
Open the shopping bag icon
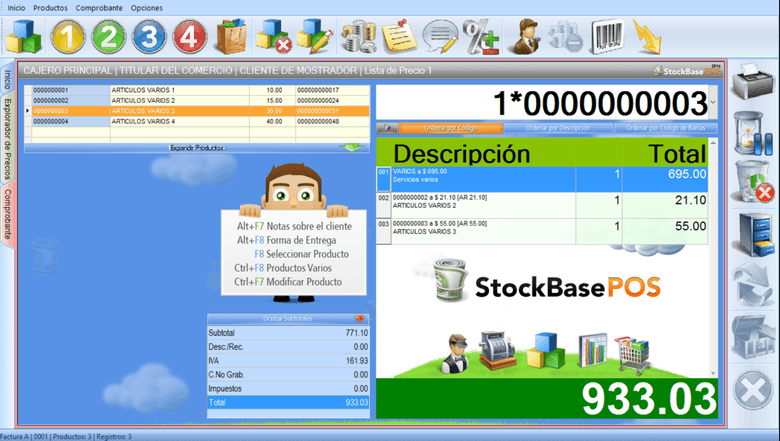click(x=231, y=36)
